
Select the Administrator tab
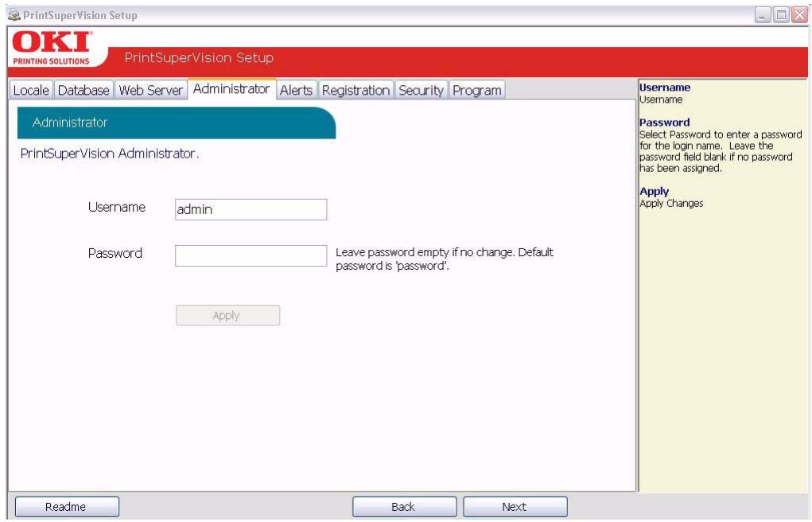[x=231, y=88]
